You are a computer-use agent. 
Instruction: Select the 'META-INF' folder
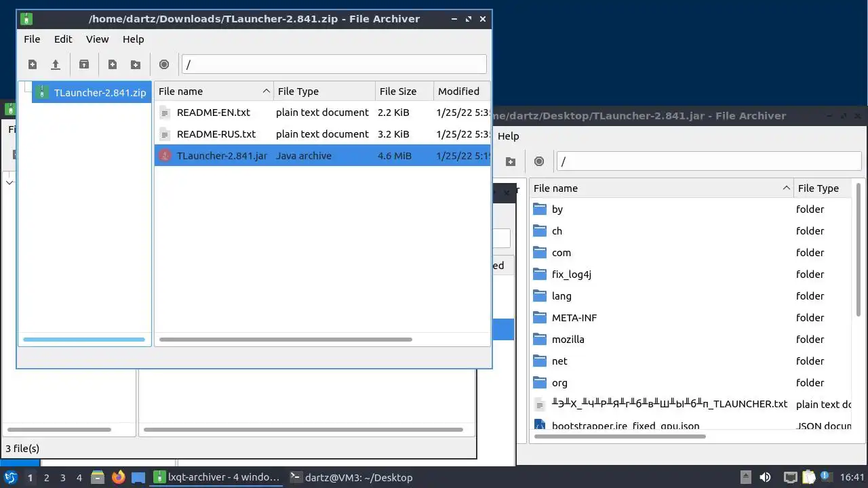tap(574, 318)
